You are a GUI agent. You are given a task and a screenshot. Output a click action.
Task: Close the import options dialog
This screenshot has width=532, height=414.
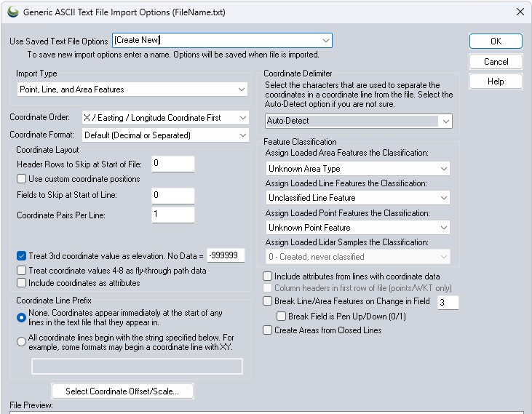pos(520,12)
